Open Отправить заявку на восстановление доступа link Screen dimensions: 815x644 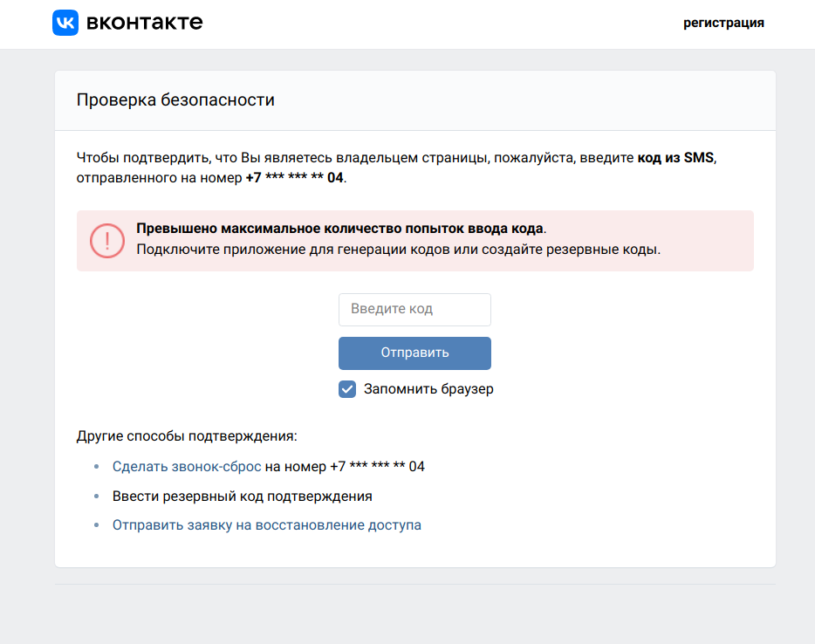point(267,525)
